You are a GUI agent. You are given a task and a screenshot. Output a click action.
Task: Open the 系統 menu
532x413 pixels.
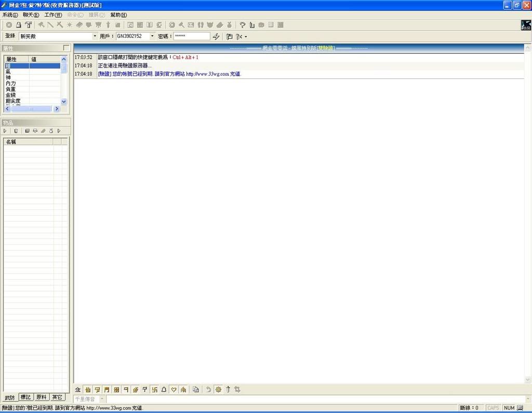pos(10,15)
